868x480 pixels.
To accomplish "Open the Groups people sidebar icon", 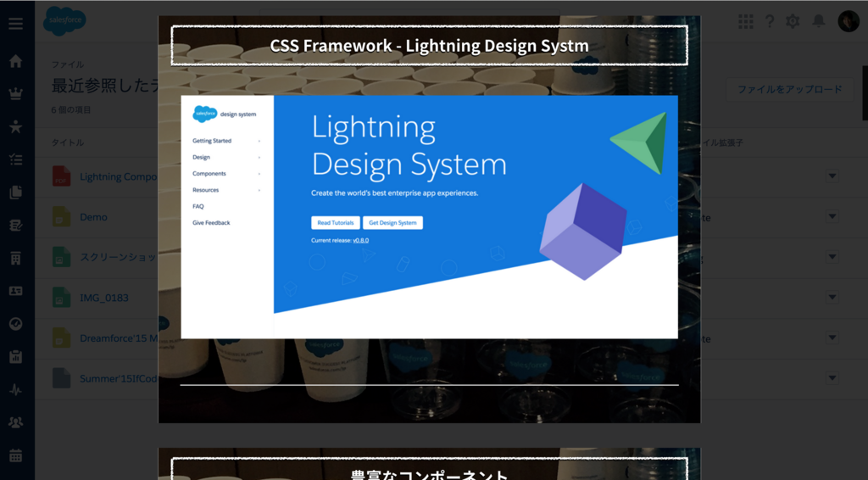I will tap(15, 422).
